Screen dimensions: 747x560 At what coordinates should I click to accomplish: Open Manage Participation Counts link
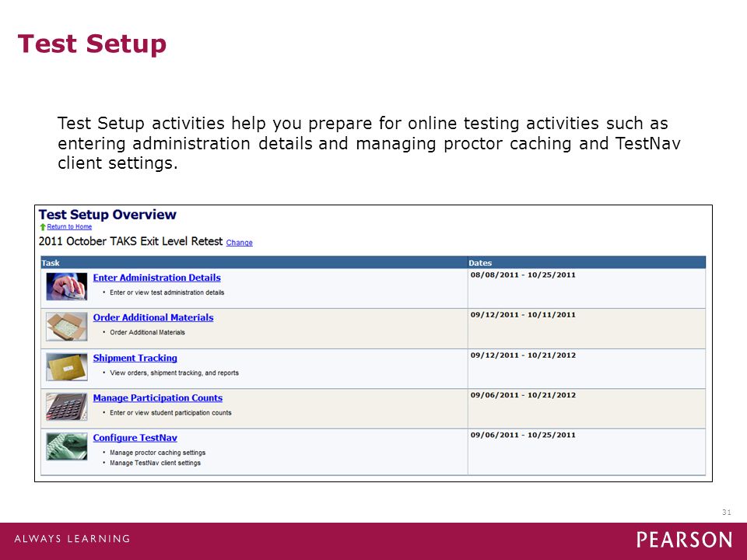158,398
